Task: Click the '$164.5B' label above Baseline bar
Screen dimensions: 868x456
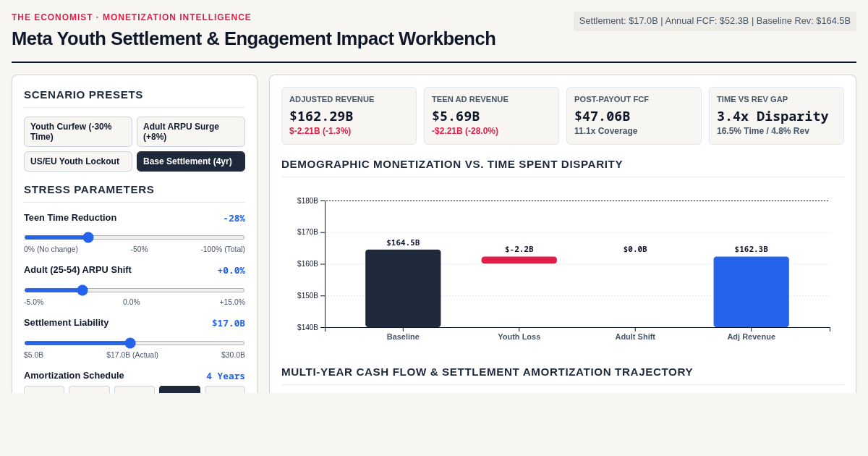Action: click(x=403, y=242)
